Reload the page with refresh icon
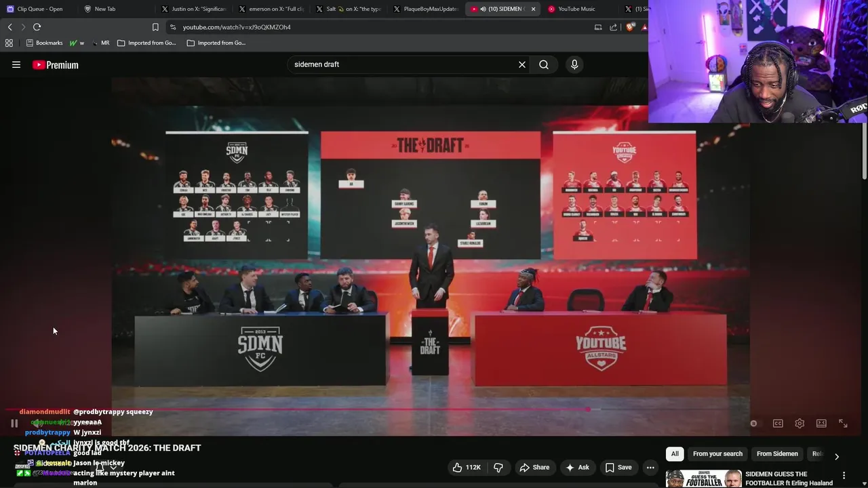This screenshot has width=868, height=488. [x=37, y=27]
